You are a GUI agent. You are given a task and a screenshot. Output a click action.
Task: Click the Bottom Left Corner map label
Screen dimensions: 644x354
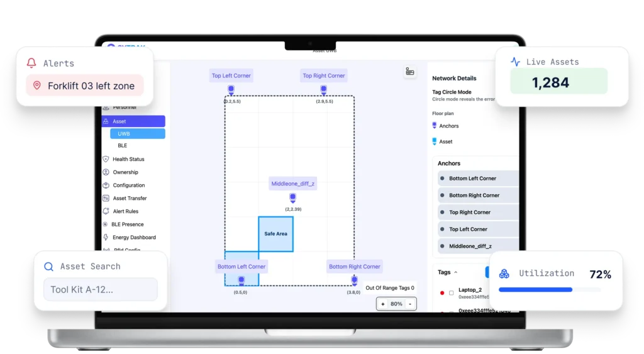(x=241, y=267)
